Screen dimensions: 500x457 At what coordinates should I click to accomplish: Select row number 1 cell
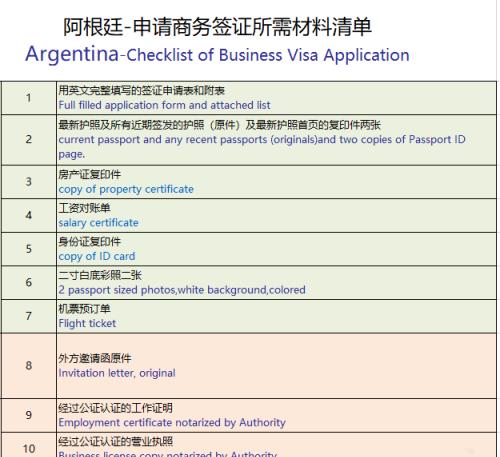[x=29, y=98]
